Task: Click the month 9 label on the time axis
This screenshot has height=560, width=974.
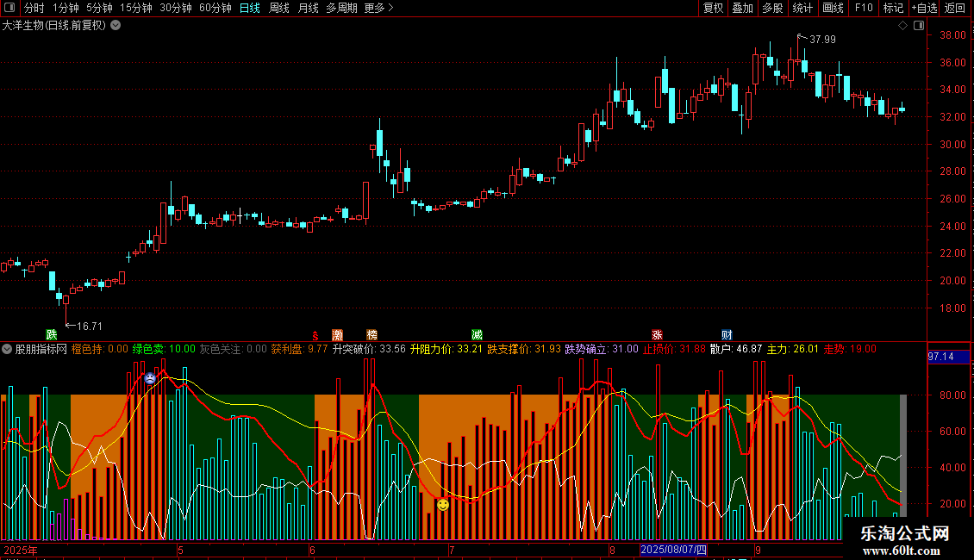Action: pos(759,551)
